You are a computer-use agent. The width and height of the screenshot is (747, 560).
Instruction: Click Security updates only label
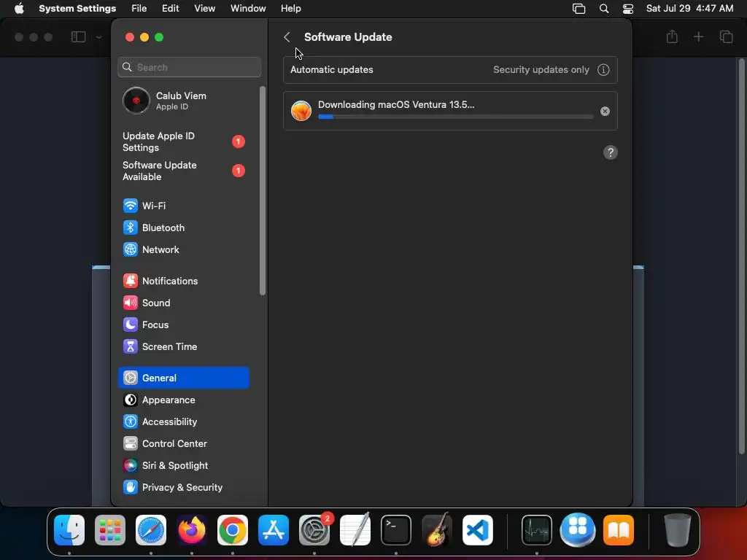(x=541, y=69)
